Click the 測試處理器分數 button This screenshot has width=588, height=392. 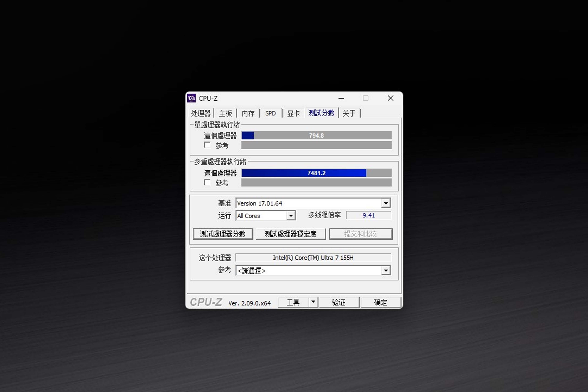223,234
